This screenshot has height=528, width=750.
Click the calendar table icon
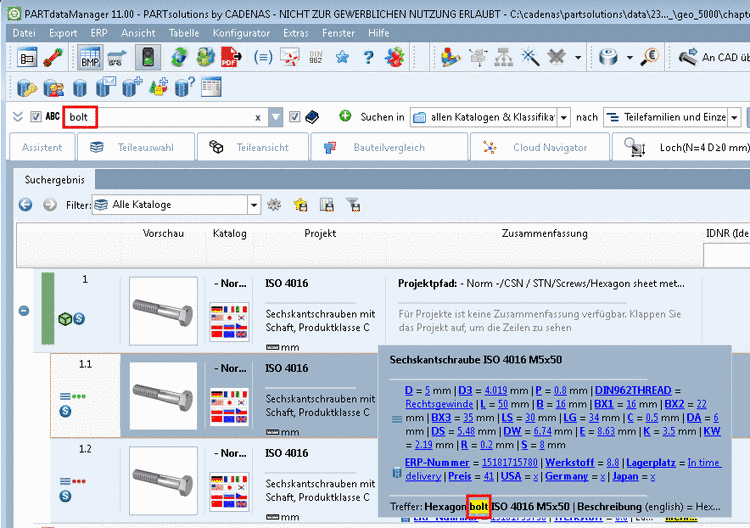click(211, 87)
